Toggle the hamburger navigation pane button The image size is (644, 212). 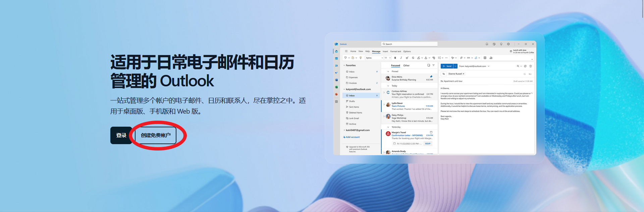(346, 51)
